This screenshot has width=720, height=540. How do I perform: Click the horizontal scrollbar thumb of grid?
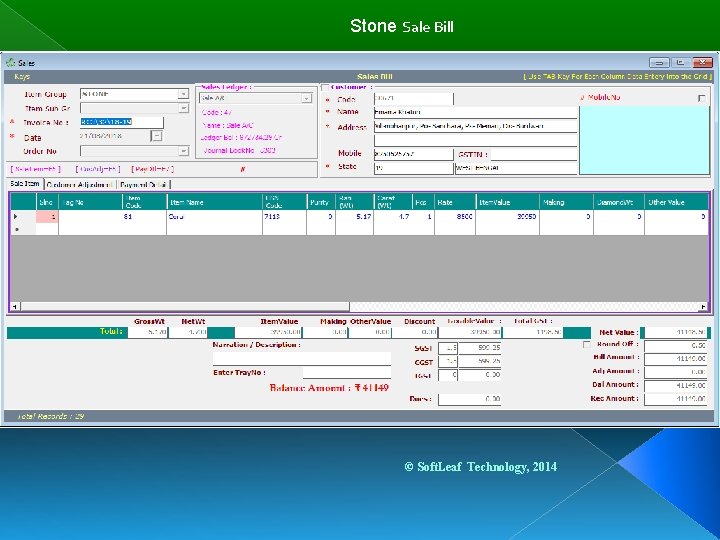(185, 306)
